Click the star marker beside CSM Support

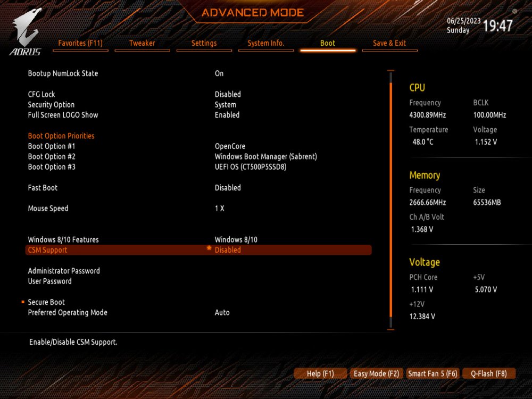coord(209,248)
